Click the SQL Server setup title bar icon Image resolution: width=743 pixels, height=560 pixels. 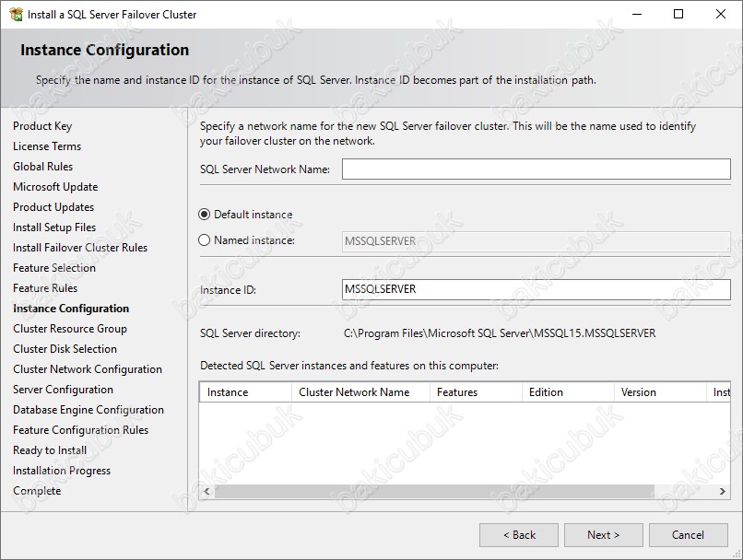tap(16, 14)
